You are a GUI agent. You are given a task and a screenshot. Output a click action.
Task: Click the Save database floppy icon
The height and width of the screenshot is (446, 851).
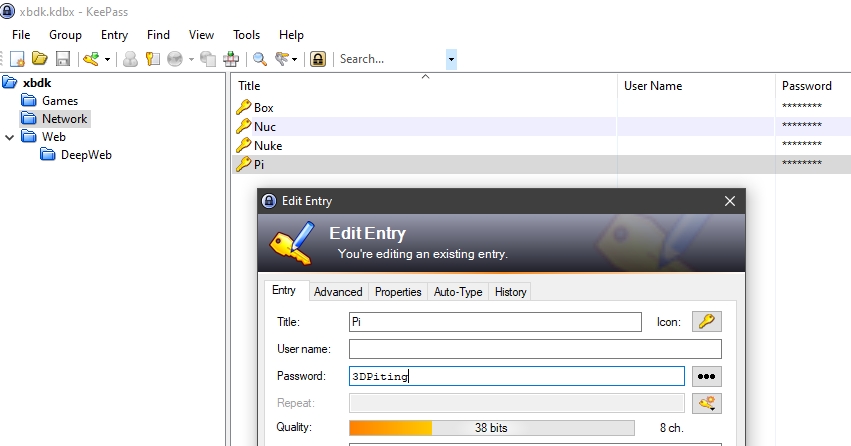[x=62, y=59]
